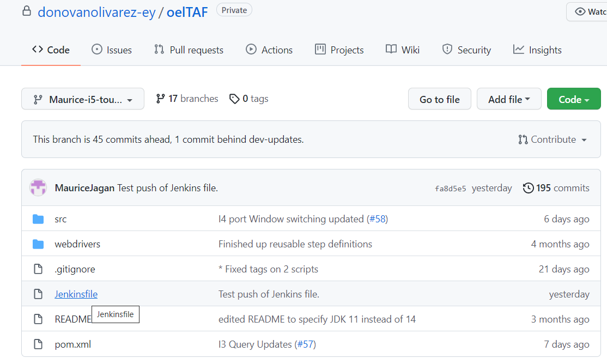Open the webdrivers folder
Viewport: 607px width, 364px height.
(77, 244)
